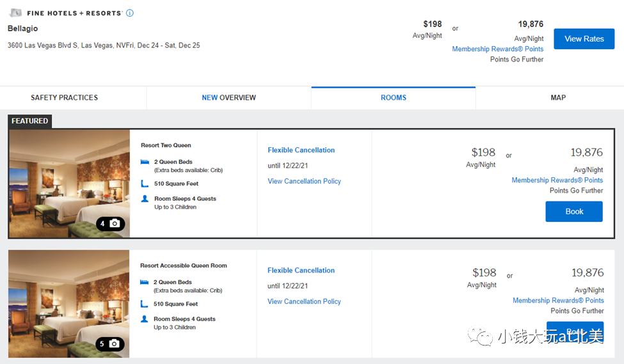Click guests icon in Resort Two Queen listing

[145, 199]
